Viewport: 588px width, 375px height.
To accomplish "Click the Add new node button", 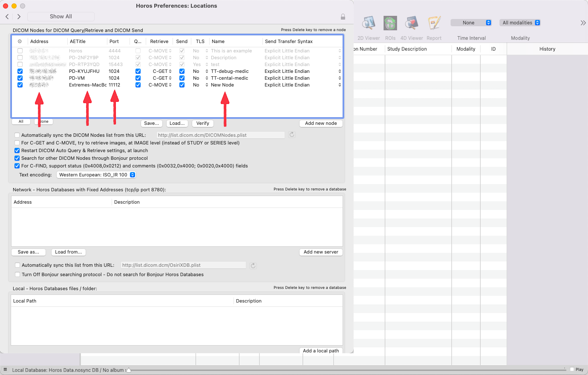I will (321, 123).
